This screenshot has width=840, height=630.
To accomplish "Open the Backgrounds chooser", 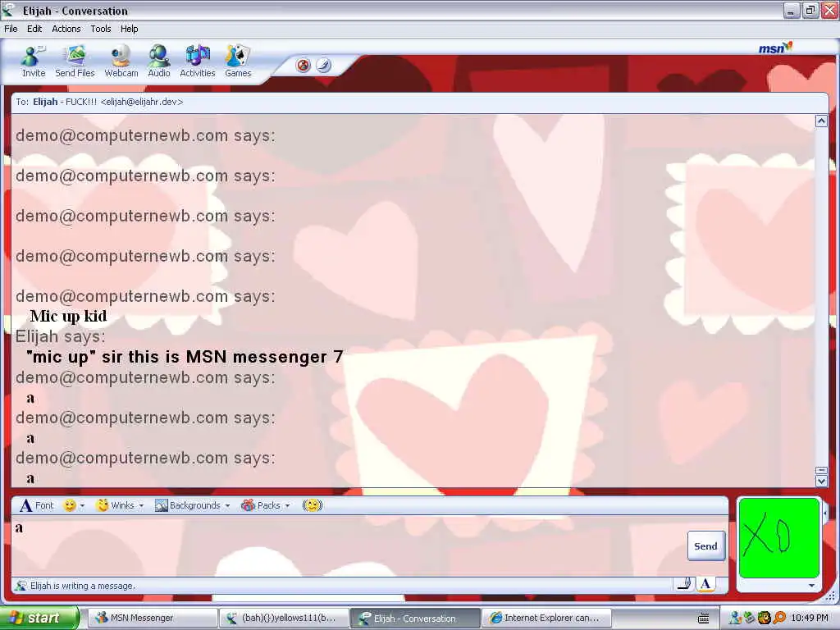I will tap(188, 505).
